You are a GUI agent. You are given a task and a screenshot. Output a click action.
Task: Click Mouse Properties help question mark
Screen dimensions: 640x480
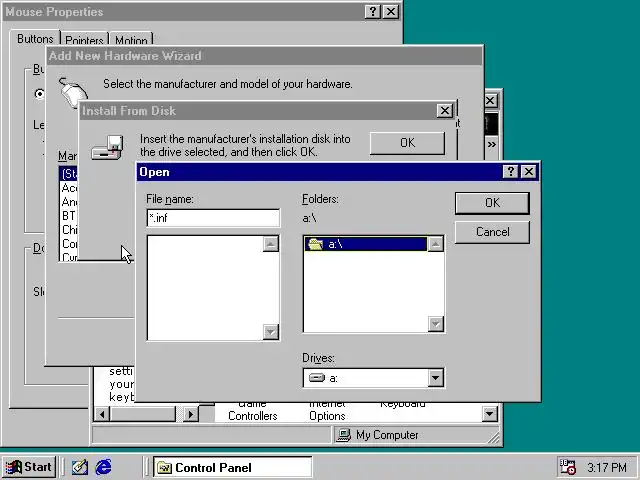click(372, 11)
